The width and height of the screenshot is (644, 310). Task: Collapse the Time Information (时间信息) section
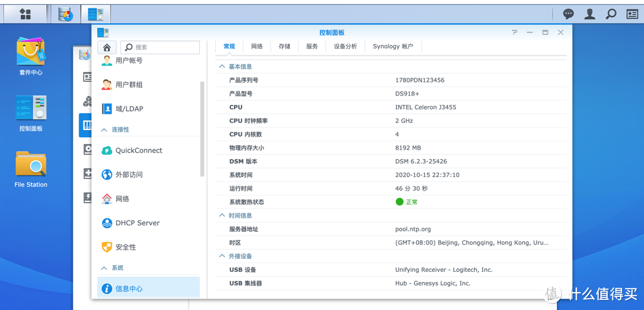coord(222,215)
